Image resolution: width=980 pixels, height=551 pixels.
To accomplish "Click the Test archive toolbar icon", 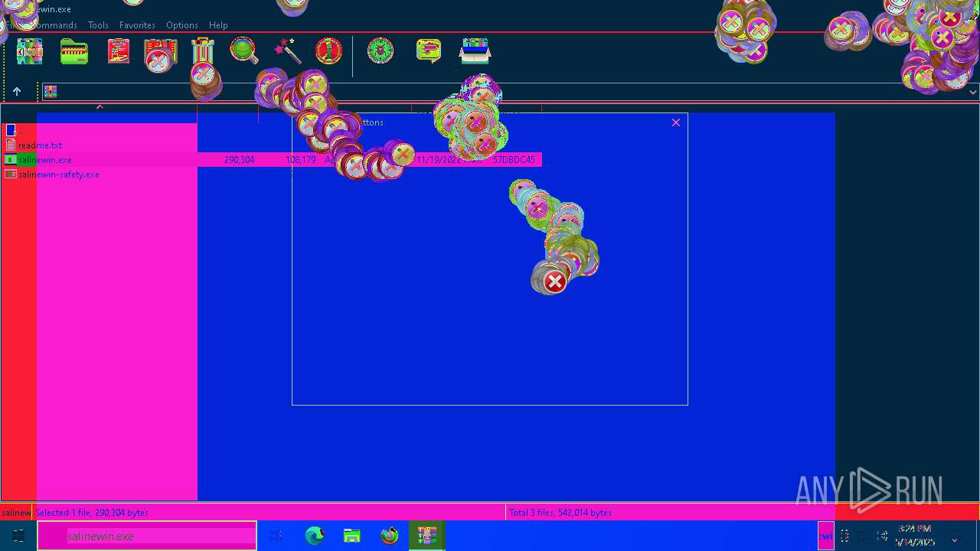I will 119,51.
